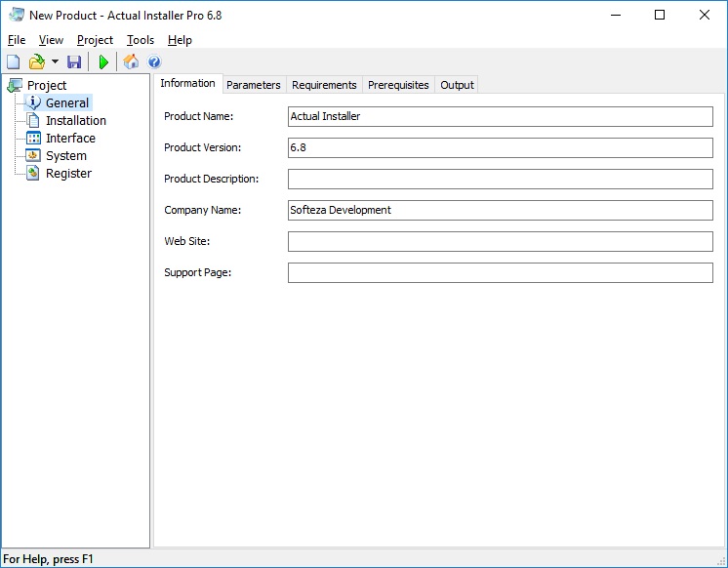This screenshot has width=728, height=568.
Task: Click the 'Web Site:' label
Action: [x=187, y=241]
